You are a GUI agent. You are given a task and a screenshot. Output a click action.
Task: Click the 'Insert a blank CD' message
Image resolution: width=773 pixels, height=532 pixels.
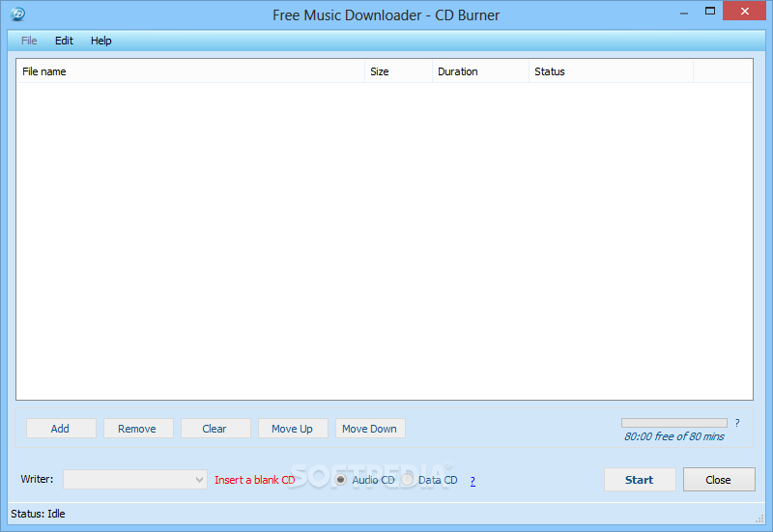pos(254,480)
